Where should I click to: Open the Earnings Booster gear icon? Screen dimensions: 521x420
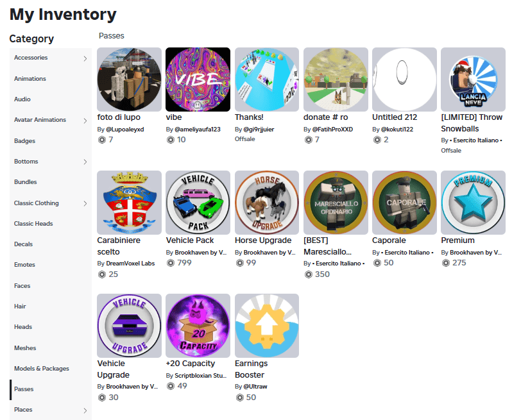tap(267, 326)
